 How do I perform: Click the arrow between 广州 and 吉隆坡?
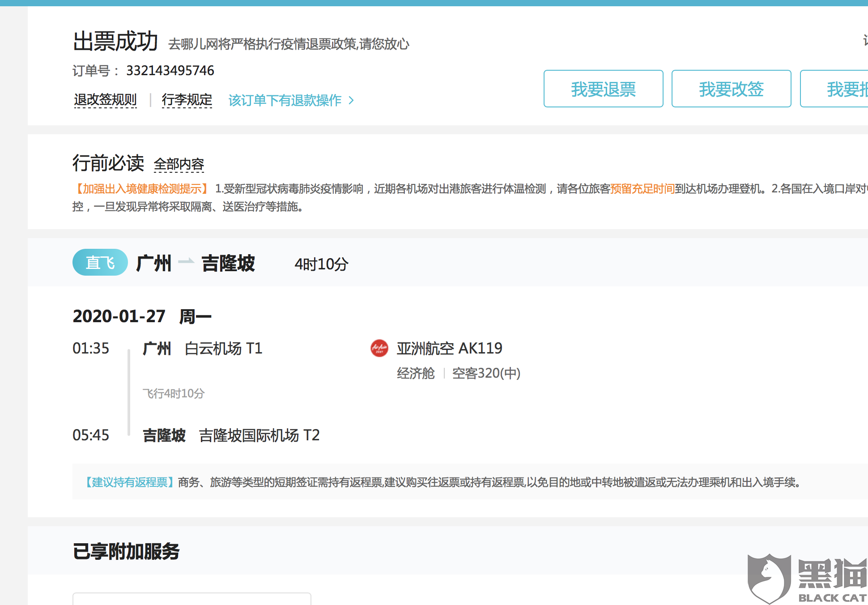186,261
